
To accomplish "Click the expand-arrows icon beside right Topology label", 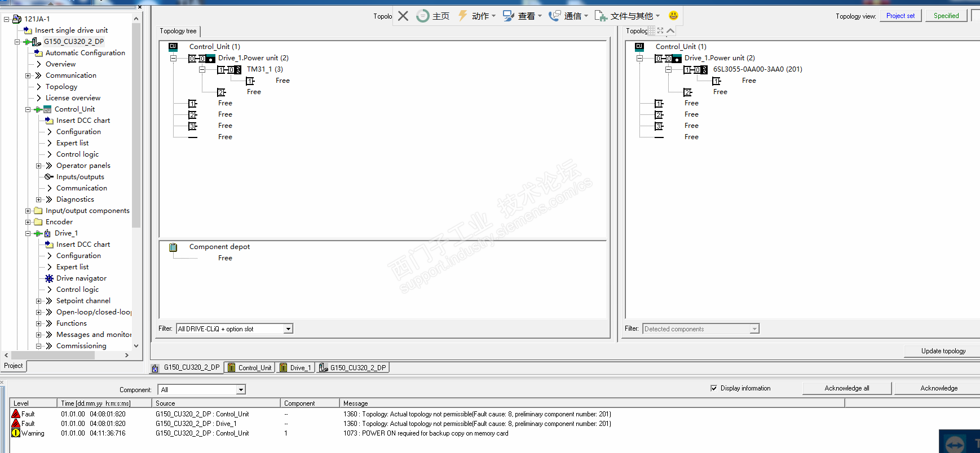I will point(660,31).
